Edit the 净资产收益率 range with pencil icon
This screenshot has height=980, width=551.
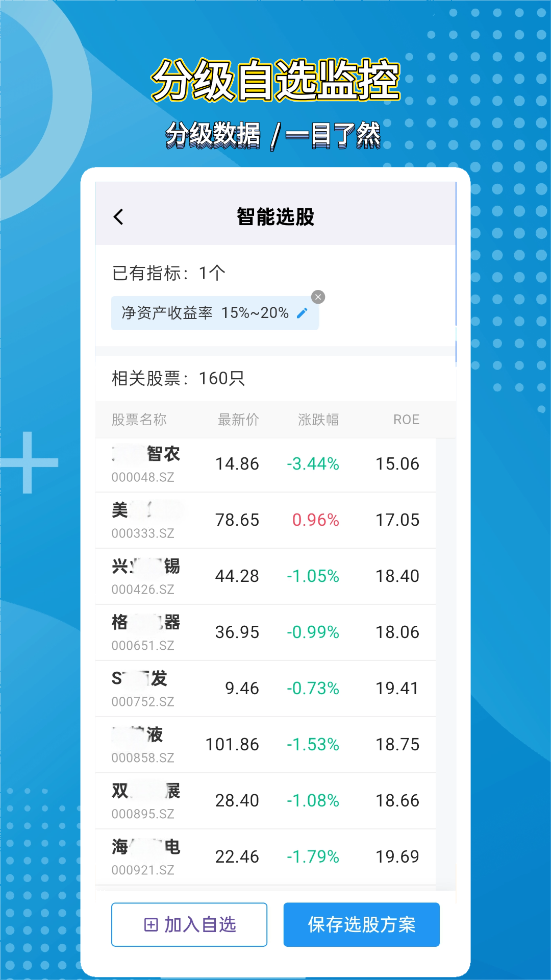coord(302,313)
